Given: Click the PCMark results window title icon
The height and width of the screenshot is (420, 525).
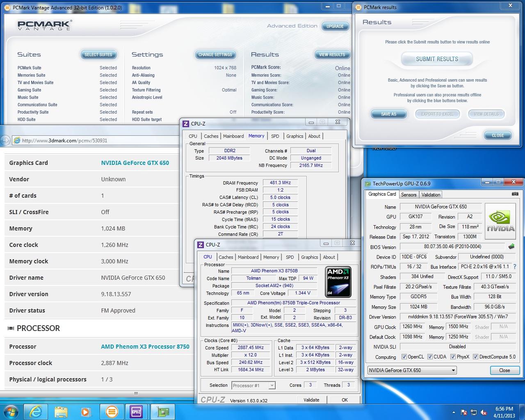Looking at the screenshot, I should pyautogui.click(x=358, y=7).
